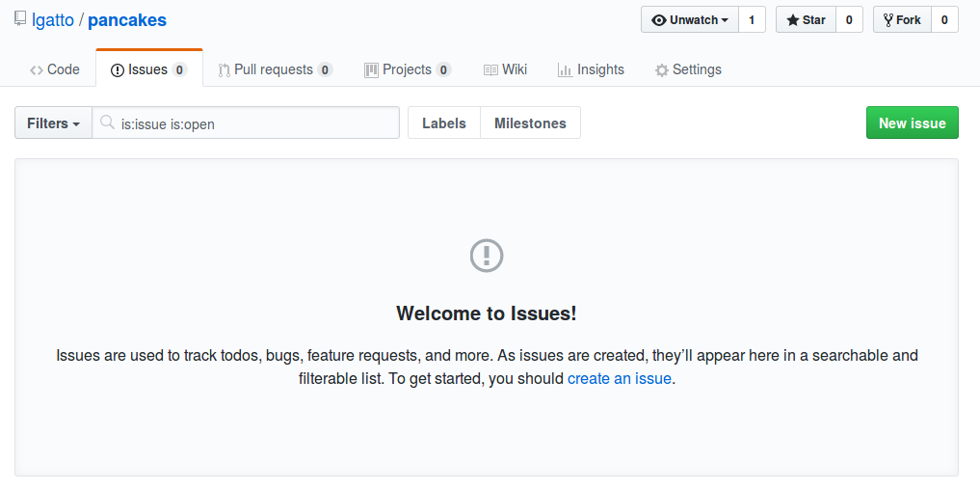The image size is (980, 490).
Task: Fork the pancakes repository
Action: coord(902,20)
